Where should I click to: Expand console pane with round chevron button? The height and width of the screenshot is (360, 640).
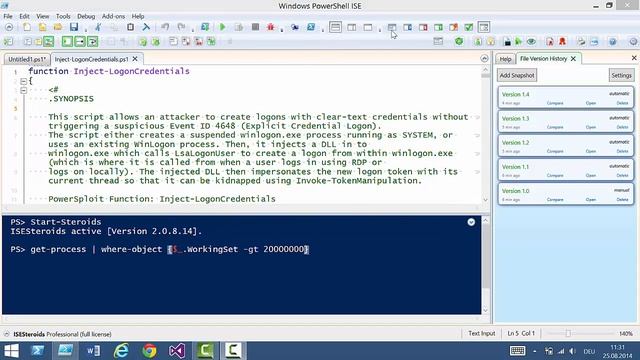(471, 222)
